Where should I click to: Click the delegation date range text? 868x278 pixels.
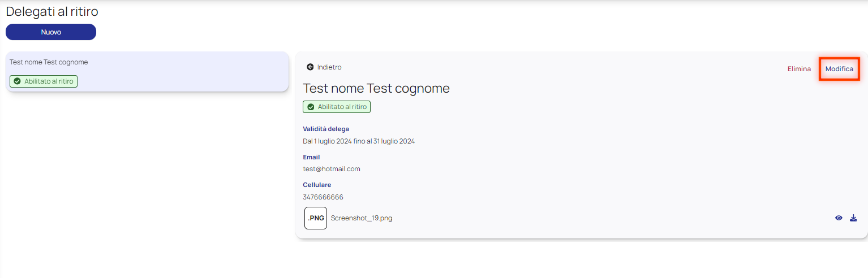coord(359,141)
